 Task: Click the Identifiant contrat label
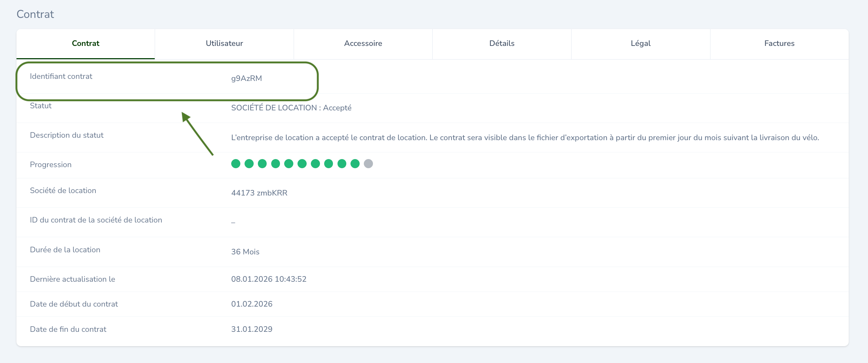pos(61,76)
